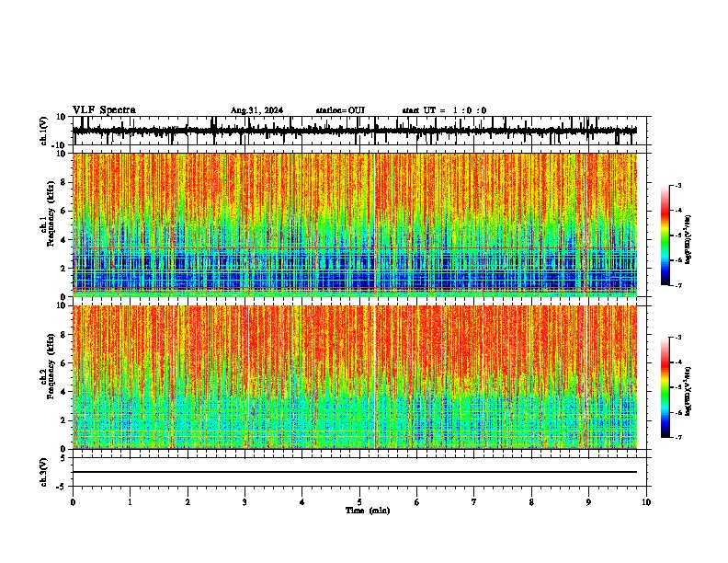Click the ch.3(V) flat line panel
Image resolution: width=728 pixels, height=563 pixels.
pyautogui.click(x=359, y=472)
